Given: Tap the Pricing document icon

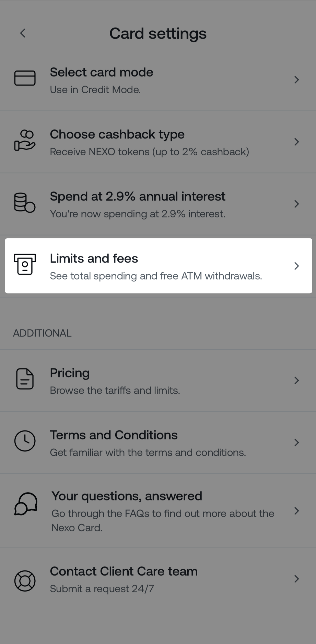Looking at the screenshot, I should click(25, 379).
